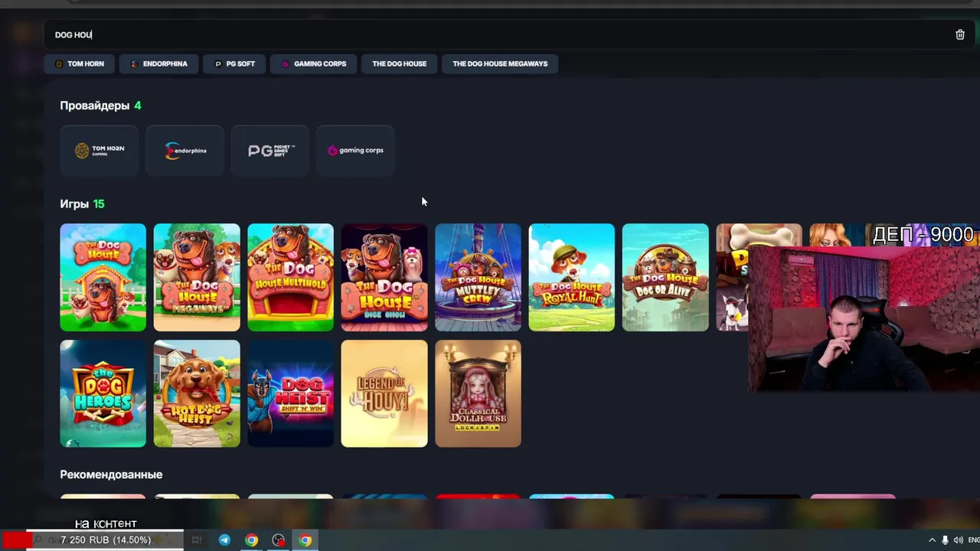Switch to the active Chrome window in taskbar

tap(305, 540)
